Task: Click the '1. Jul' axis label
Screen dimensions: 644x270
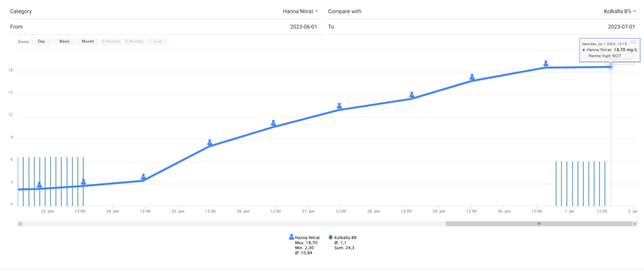Action: tap(569, 212)
